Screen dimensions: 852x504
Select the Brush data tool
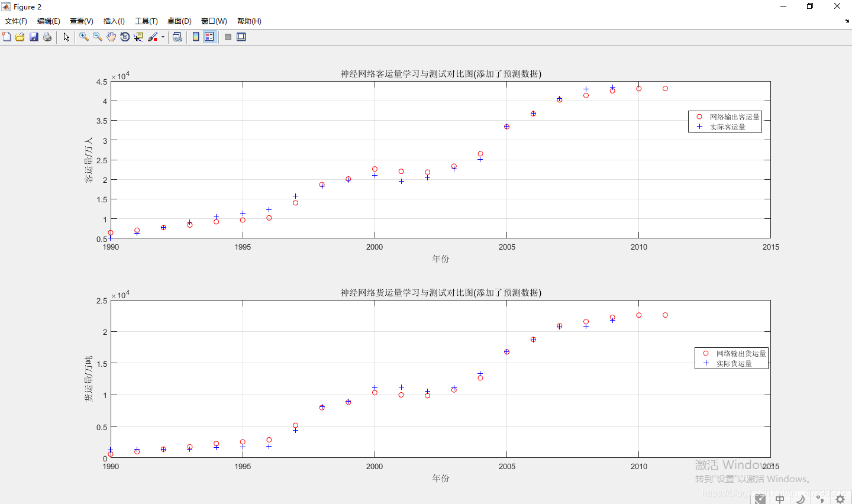[x=153, y=37]
